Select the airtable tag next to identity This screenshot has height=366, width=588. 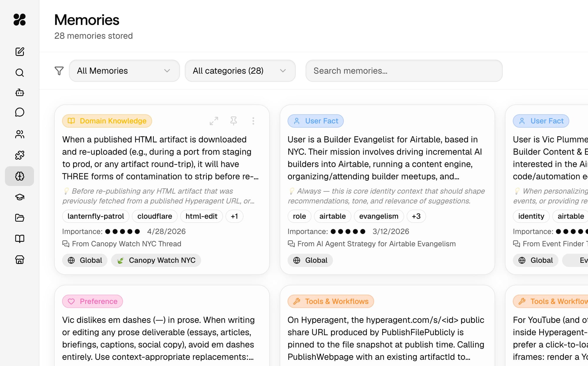coord(570,216)
